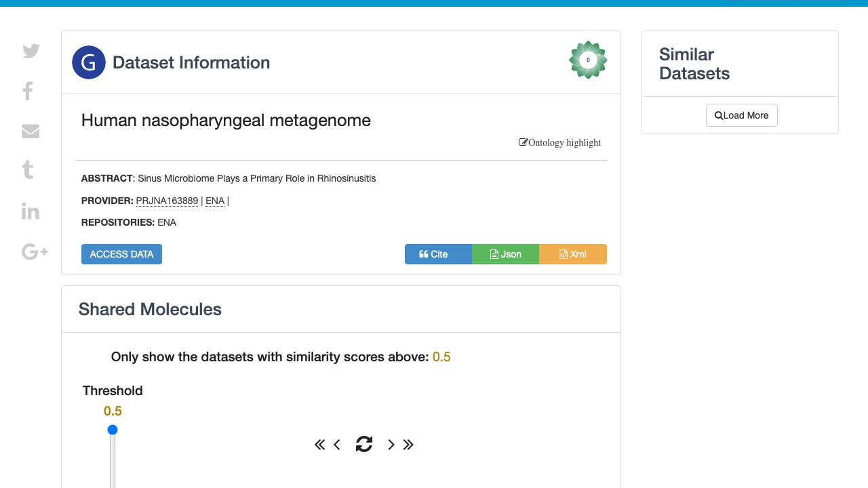Click the Similar Datasets heading

(694, 64)
